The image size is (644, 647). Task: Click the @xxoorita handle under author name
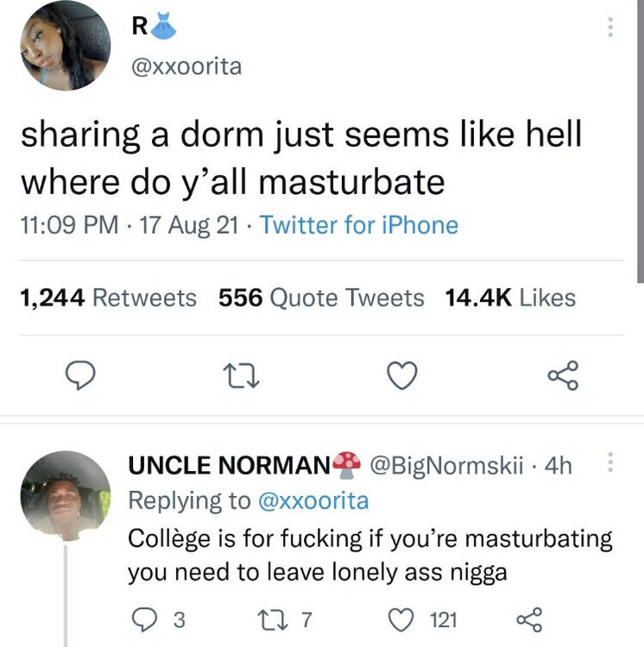point(186,66)
